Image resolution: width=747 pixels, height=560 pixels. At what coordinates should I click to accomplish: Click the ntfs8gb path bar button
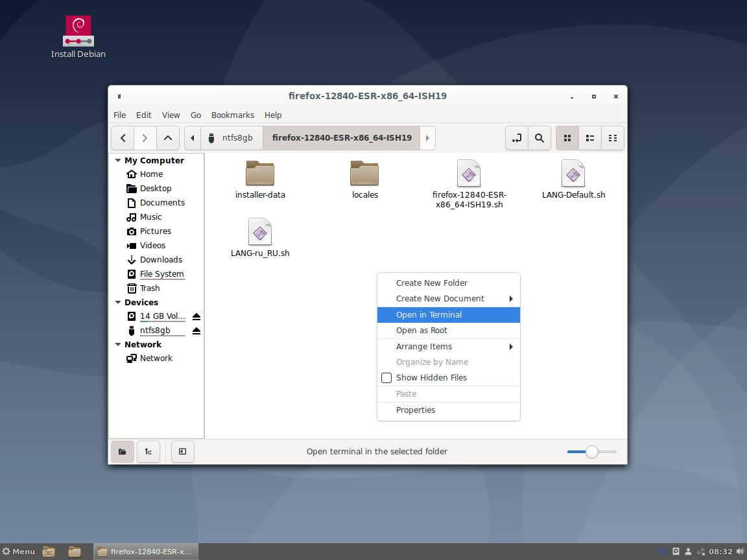(x=231, y=138)
